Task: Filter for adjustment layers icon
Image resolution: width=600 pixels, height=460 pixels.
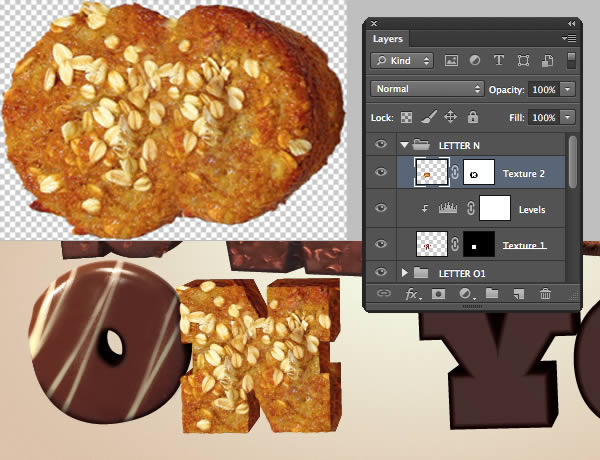Action: tap(475, 60)
